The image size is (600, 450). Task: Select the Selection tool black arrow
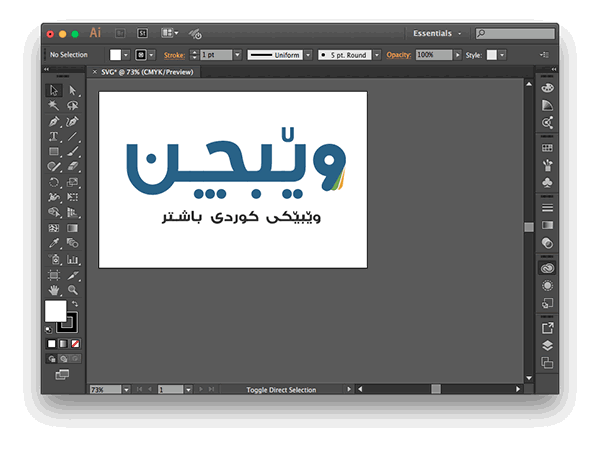[54, 90]
